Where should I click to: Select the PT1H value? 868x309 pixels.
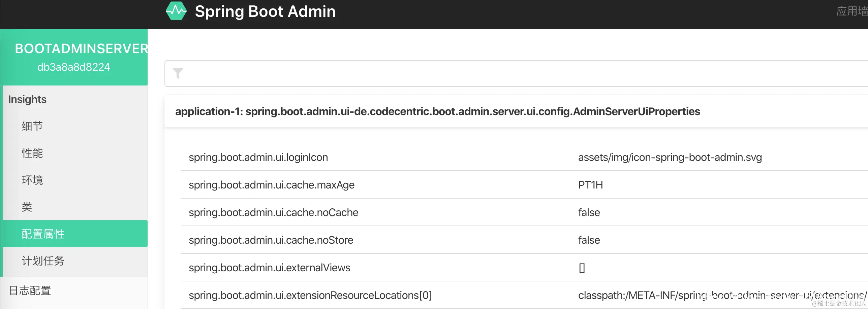pos(591,185)
